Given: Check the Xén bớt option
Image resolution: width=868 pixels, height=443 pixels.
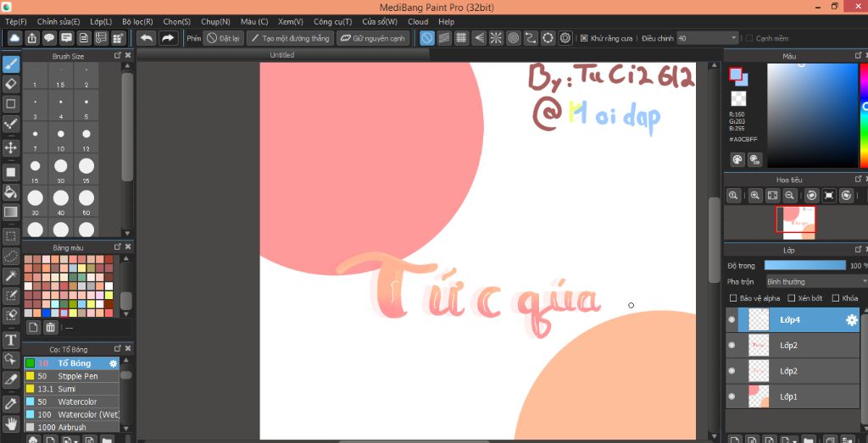Looking at the screenshot, I should (x=792, y=298).
